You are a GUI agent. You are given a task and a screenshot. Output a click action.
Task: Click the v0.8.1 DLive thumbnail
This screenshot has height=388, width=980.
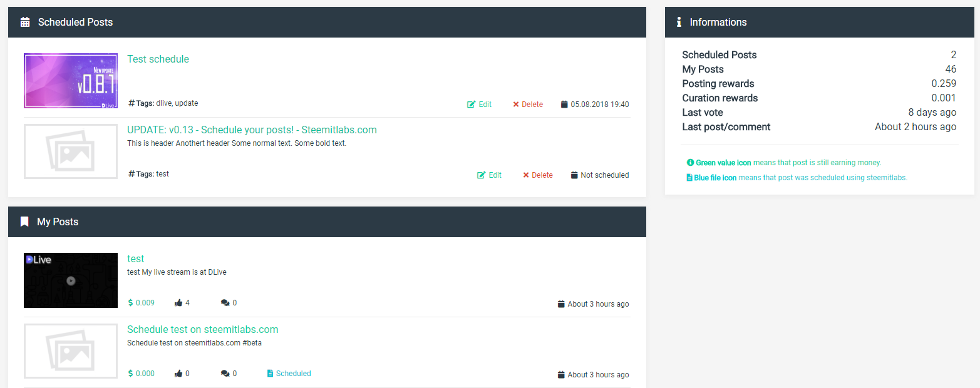(x=71, y=81)
